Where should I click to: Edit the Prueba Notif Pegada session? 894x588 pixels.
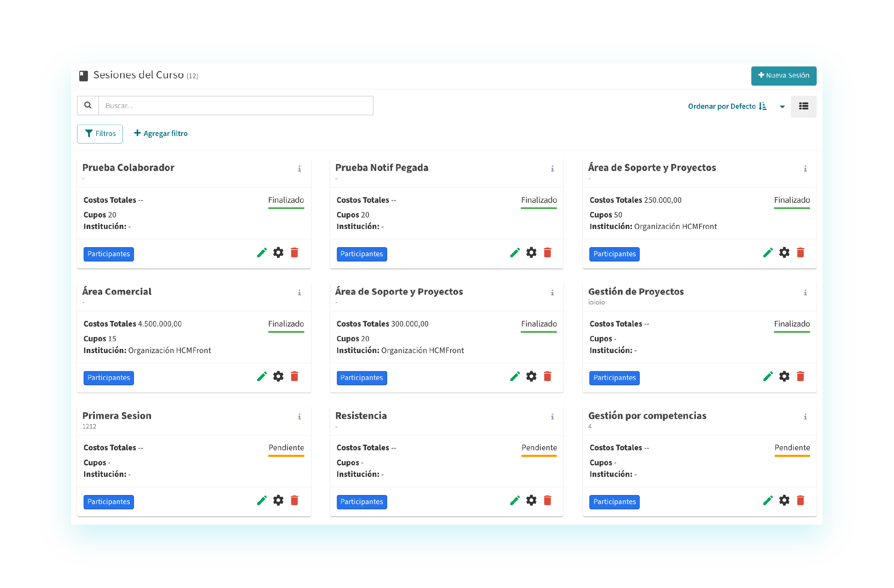515,253
